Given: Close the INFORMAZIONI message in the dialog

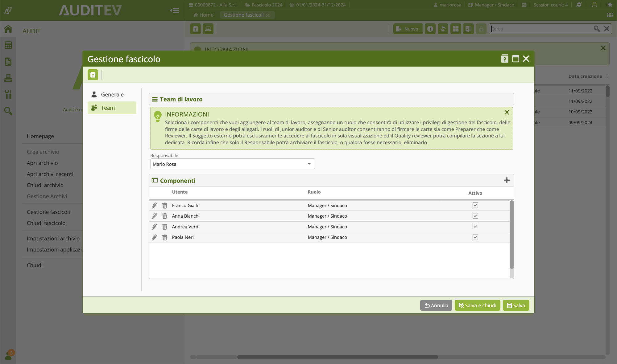Looking at the screenshot, I should pos(507,112).
